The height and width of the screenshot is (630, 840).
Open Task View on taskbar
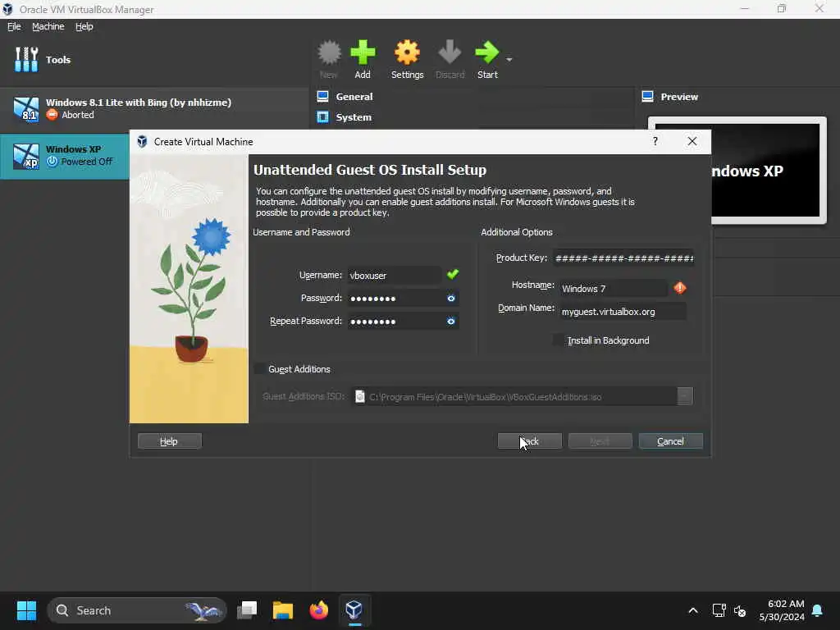[x=247, y=610]
